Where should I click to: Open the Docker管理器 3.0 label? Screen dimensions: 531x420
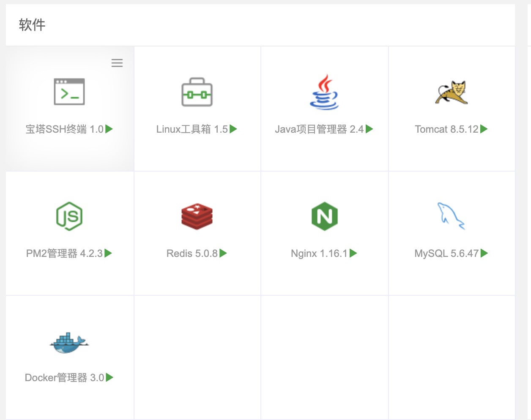pos(65,378)
